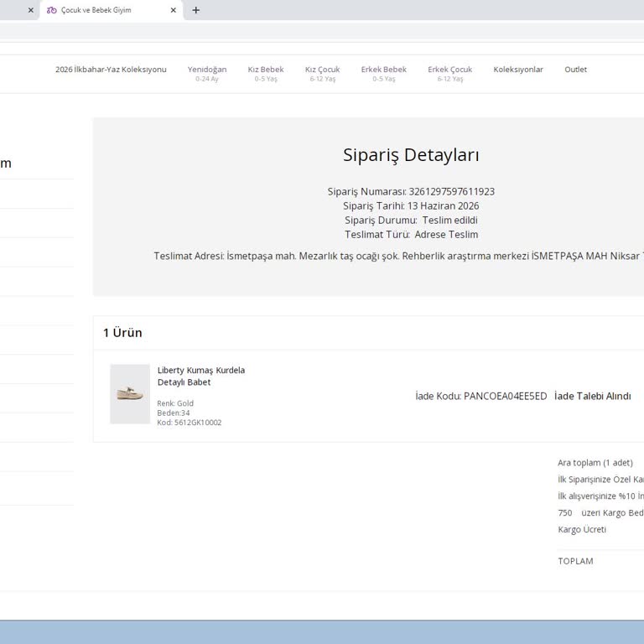Open the Kız Çocuk category
This screenshot has width=644, height=644.
pyautogui.click(x=322, y=74)
